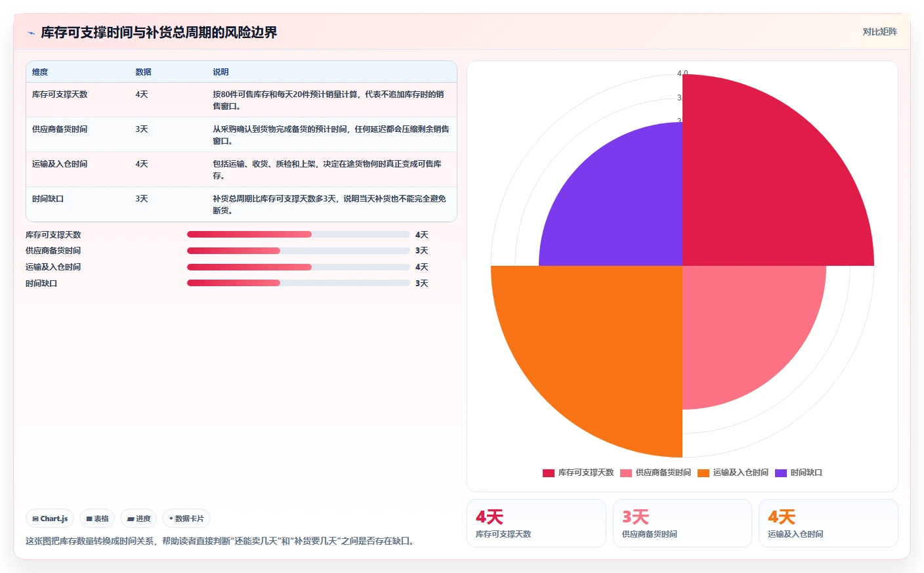Image resolution: width=924 pixels, height=573 pixels.
Task: Toggle the 运输及入仓时间 legend swatch
Action: pos(703,473)
